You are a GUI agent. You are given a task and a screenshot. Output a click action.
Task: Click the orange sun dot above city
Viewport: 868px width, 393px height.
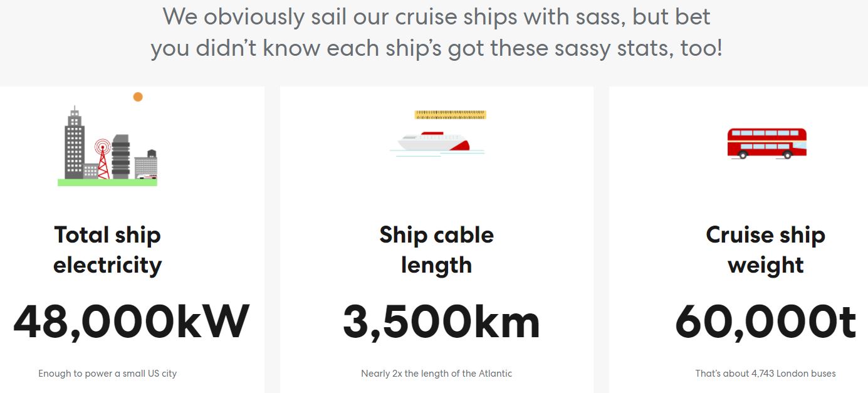click(x=138, y=97)
